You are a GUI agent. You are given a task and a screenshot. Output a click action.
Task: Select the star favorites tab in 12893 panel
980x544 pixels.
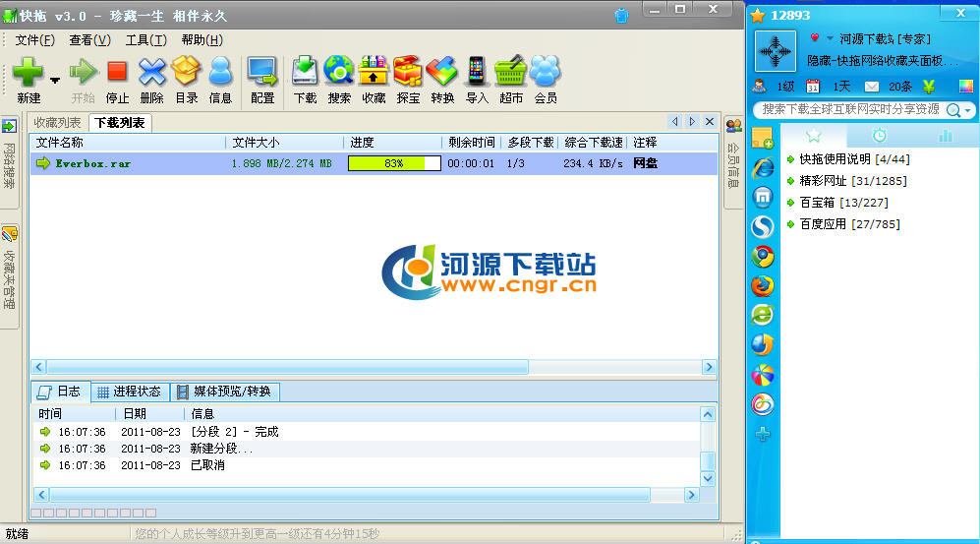[x=813, y=135]
